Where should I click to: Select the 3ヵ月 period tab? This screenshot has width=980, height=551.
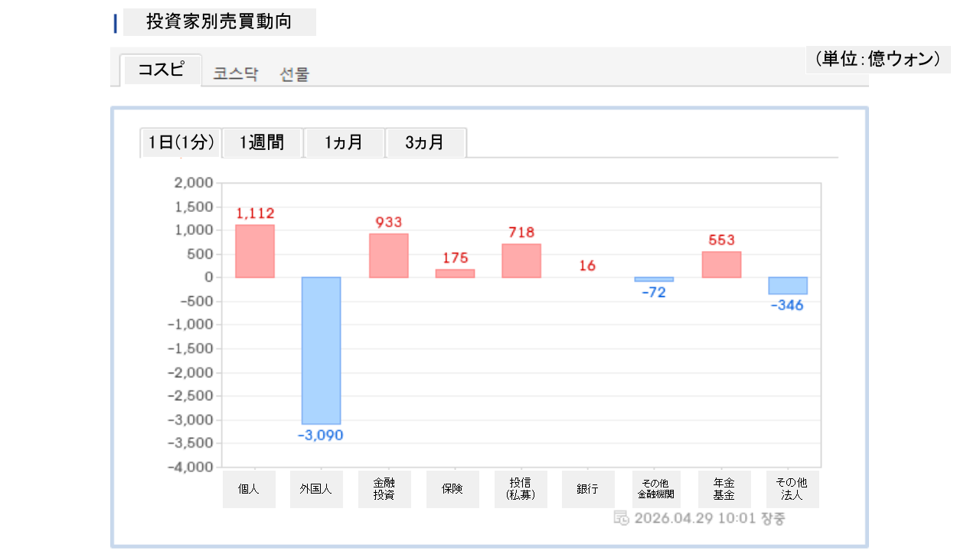[x=425, y=142]
